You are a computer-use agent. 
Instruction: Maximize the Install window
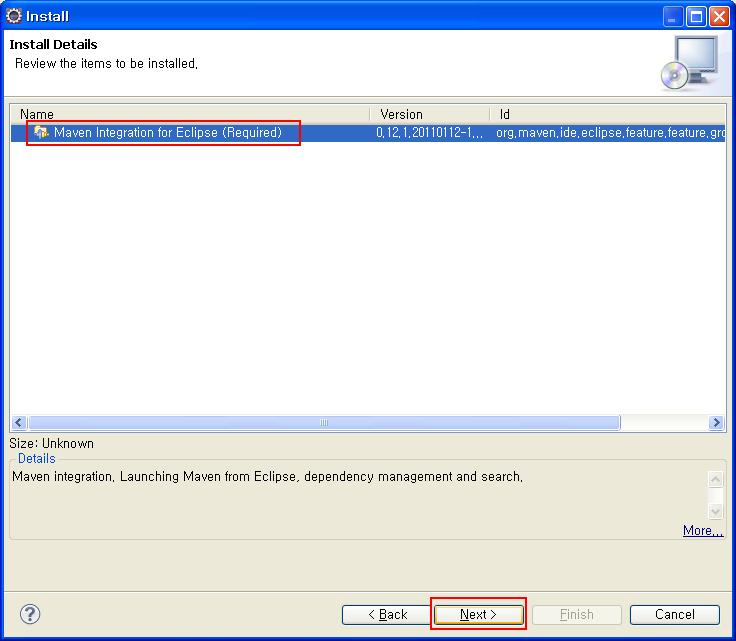point(696,17)
